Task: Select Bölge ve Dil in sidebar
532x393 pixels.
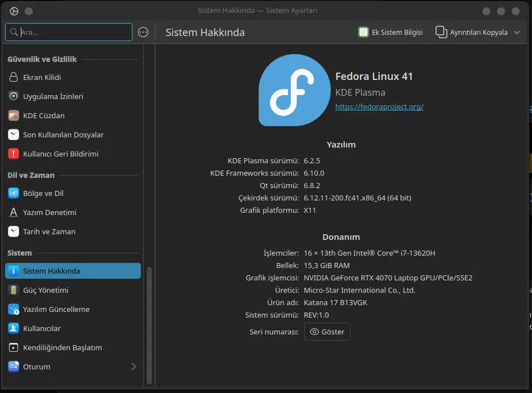Action: pyautogui.click(x=73, y=193)
